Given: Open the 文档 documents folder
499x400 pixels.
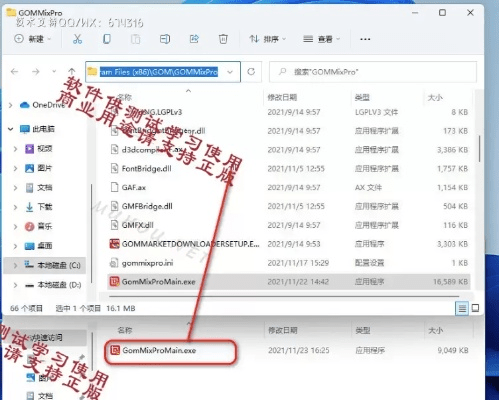Looking at the screenshot, I should pyautogui.click(x=39, y=188).
